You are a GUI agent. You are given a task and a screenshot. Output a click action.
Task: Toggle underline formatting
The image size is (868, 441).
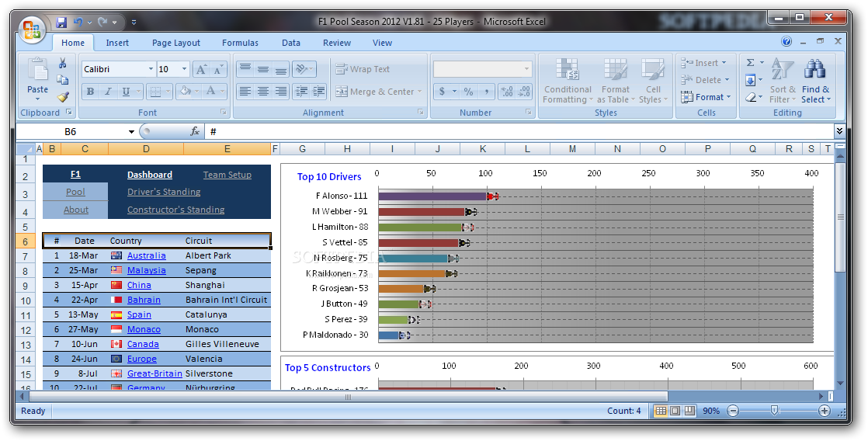[126, 92]
